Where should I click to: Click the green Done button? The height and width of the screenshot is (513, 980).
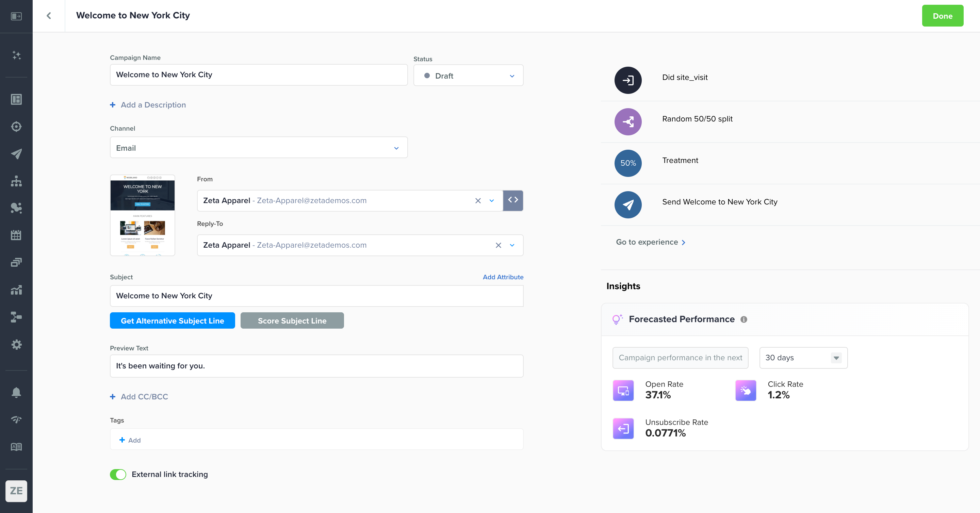coord(942,16)
